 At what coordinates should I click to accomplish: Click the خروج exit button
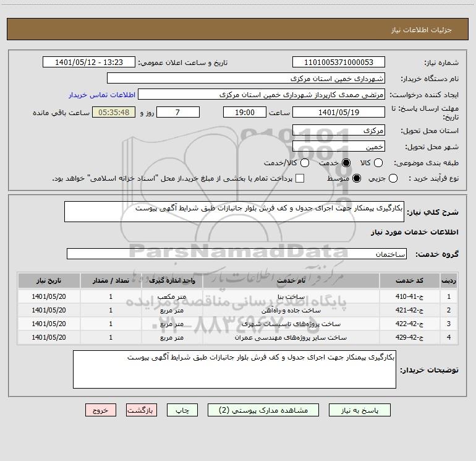click(101, 410)
